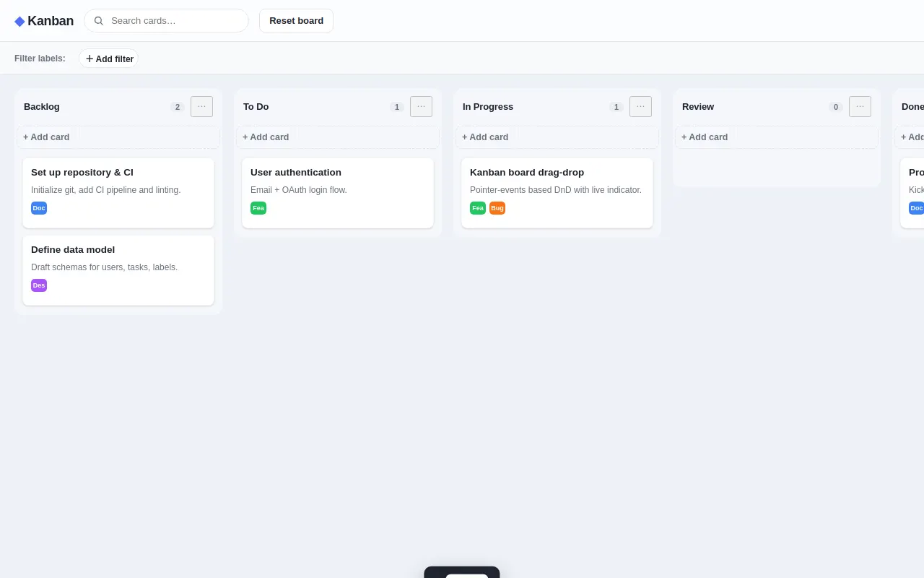Click the Review column title
The image size is (924, 578).
coord(698,107)
